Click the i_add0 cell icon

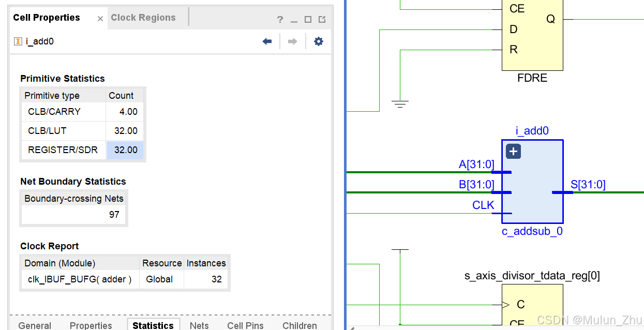pyautogui.click(x=18, y=41)
